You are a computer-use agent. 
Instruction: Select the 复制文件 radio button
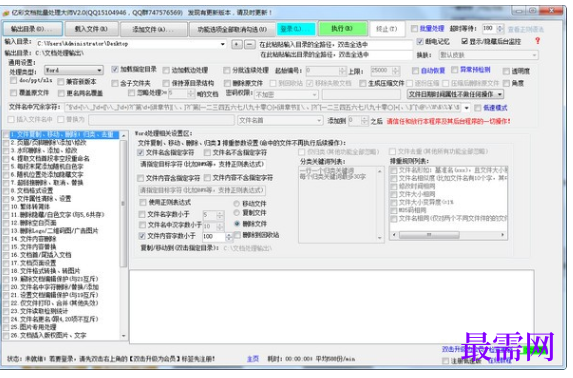click(237, 213)
